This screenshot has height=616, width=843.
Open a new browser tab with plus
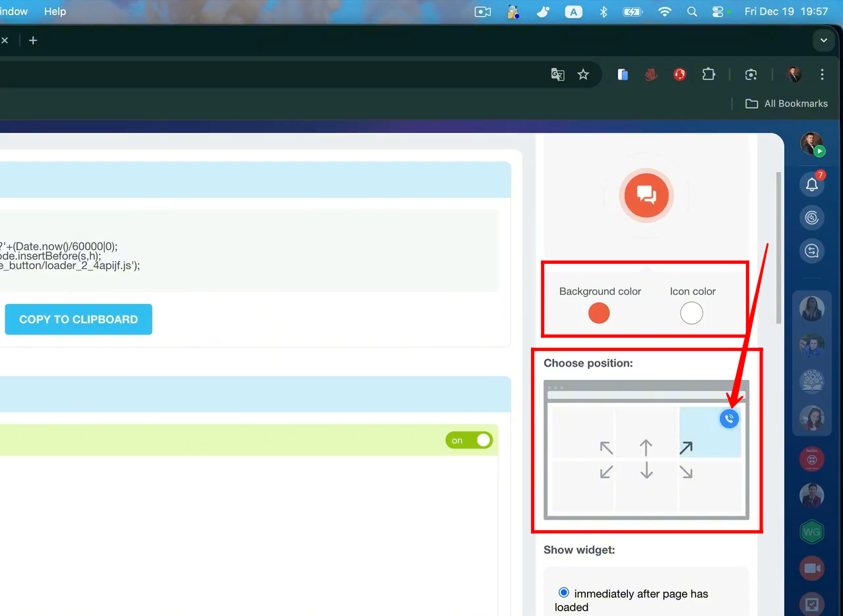33,40
